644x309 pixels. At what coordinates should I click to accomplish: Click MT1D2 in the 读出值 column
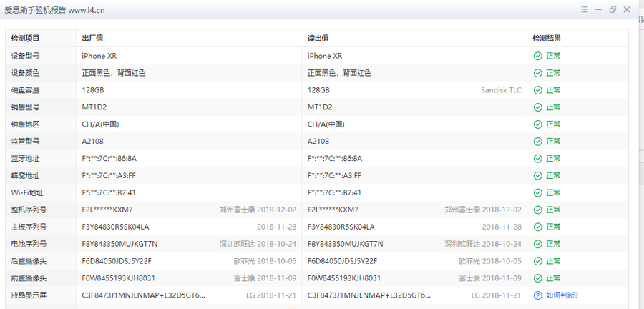point(320,107)
